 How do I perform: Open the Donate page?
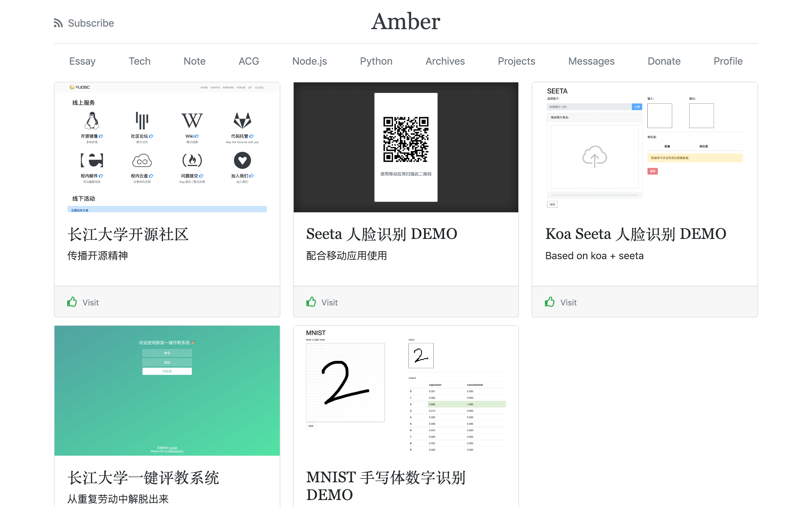click(x=664, y=61)
